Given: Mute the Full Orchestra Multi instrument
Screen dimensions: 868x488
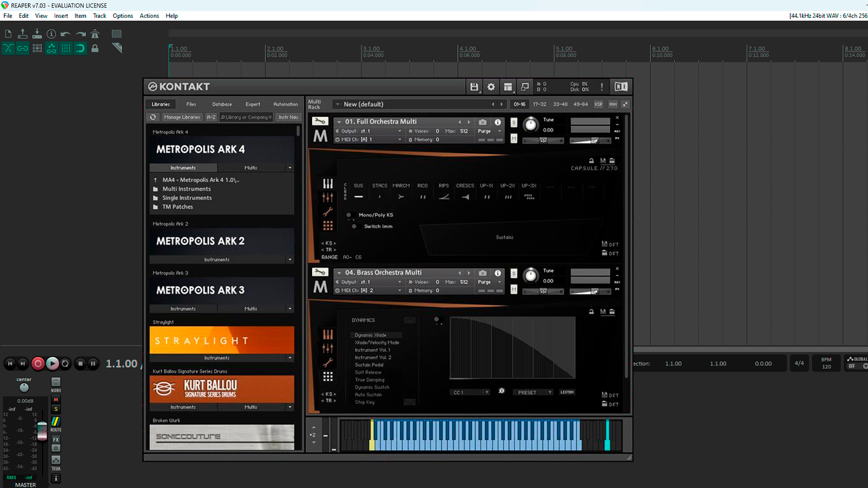Looking at the screenshot, I should 514,138.
